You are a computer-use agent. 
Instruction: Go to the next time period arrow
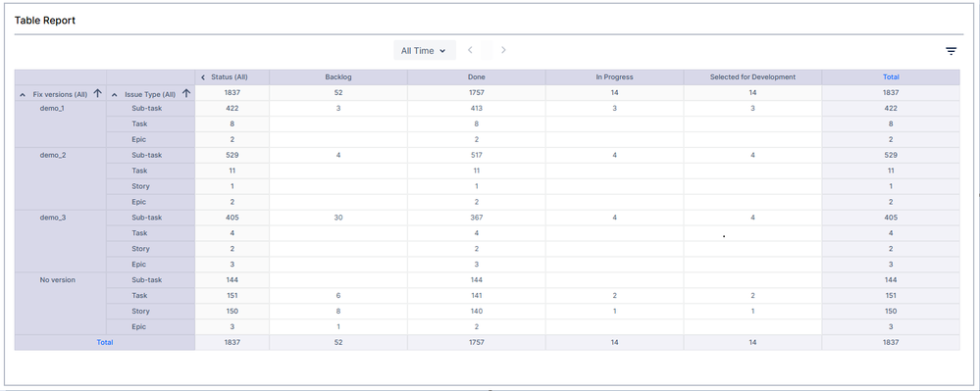pos(503,50)
